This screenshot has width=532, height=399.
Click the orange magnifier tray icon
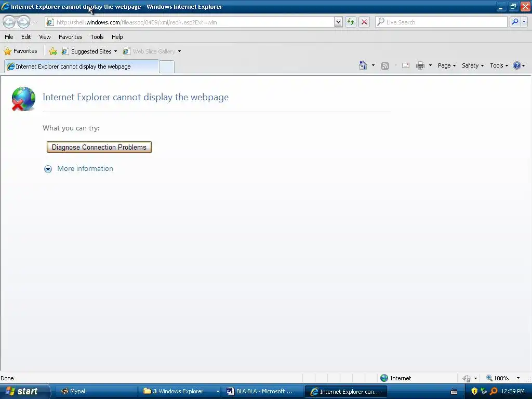tap(494, 391)
